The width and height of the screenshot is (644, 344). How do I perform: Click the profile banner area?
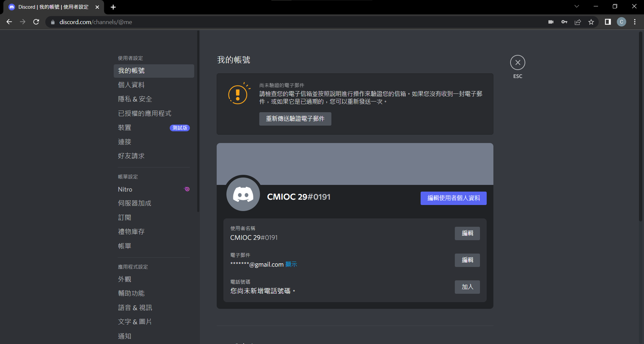tap(355, 164)
